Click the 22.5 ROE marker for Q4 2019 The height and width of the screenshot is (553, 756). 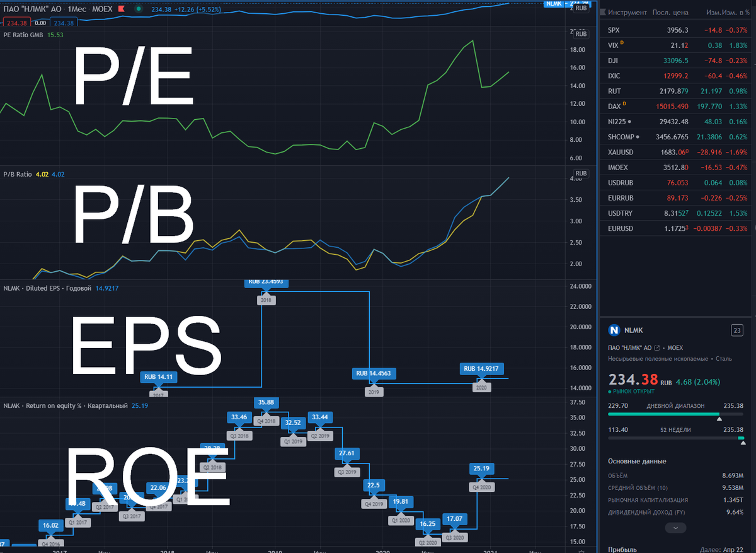[373, 485]
